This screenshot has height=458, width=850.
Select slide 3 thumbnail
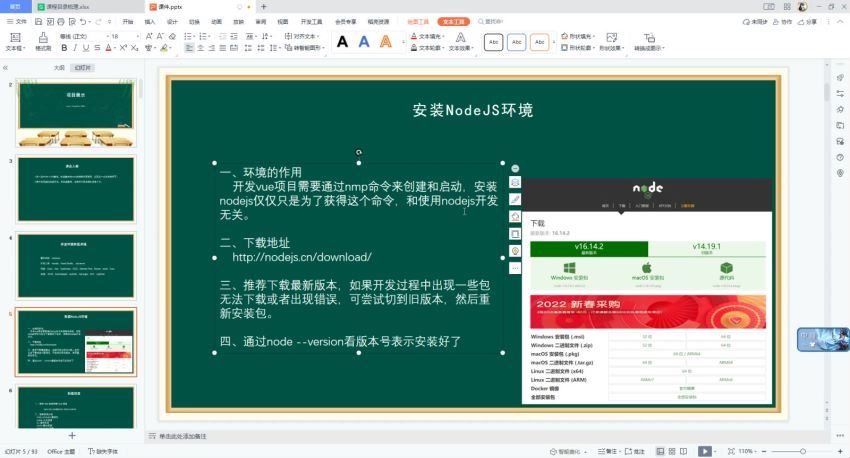coord(76,189)
